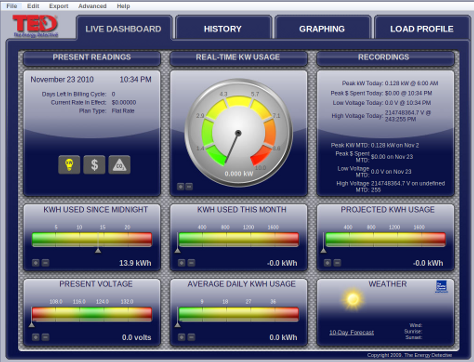
Task: Select the kW light bulb display icon
Action: click(69, 165)
